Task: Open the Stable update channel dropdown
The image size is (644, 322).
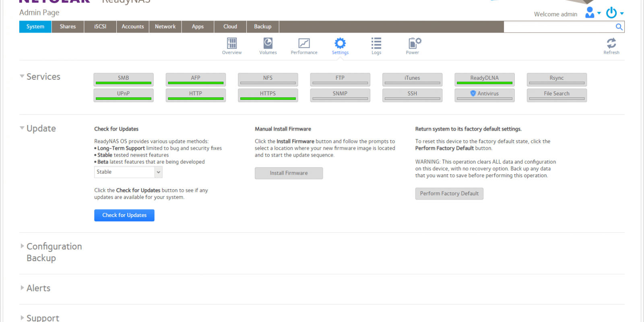Action: pyautogui.click(x=128, y=172)
